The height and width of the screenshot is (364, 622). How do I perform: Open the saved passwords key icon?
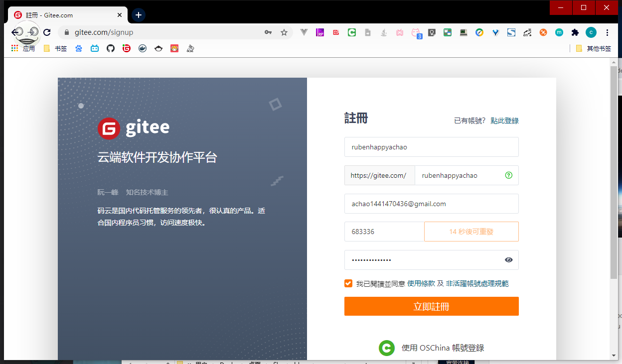tap(268, 32)
